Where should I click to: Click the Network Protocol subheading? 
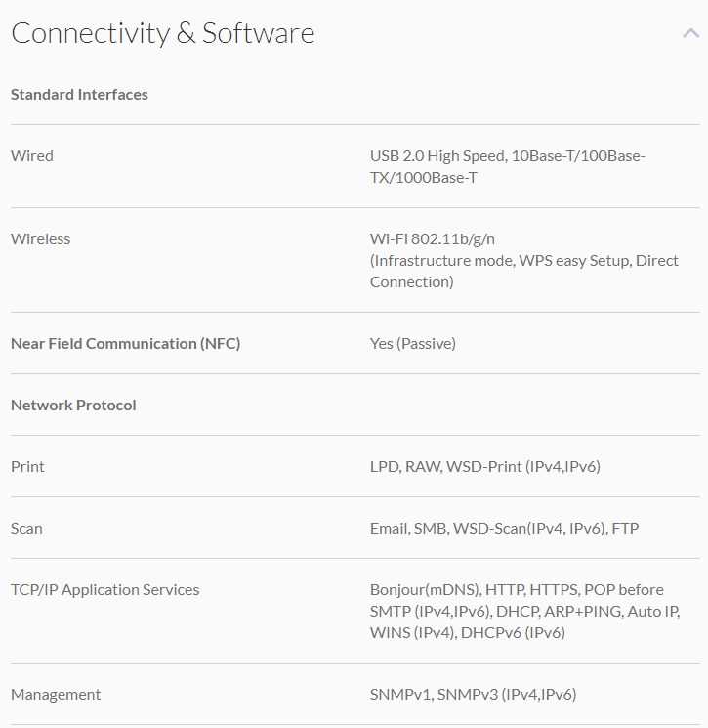coord(73,406)
